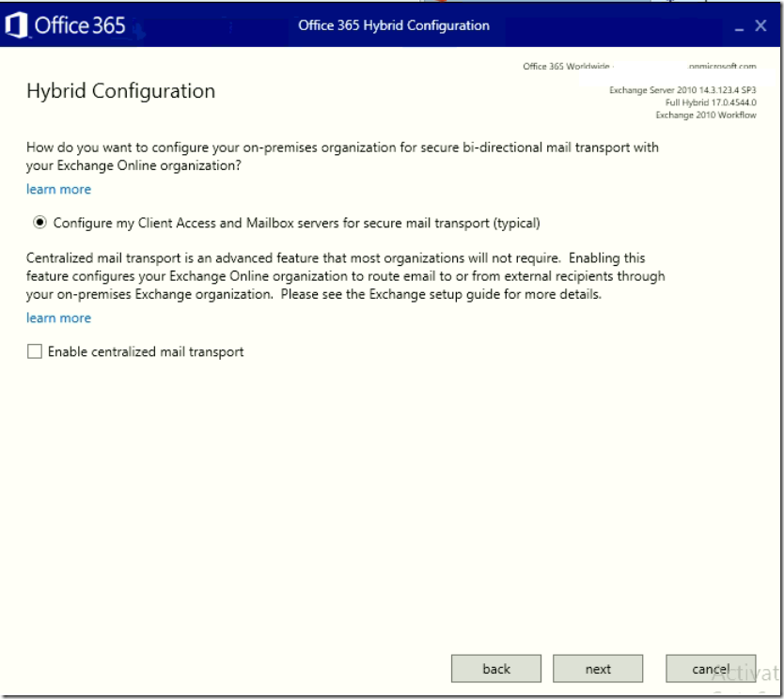Click the Full Hybrid 17.0.4544.0 version text
The width and height of the screenshot is (784, 699).
[711, 102]
